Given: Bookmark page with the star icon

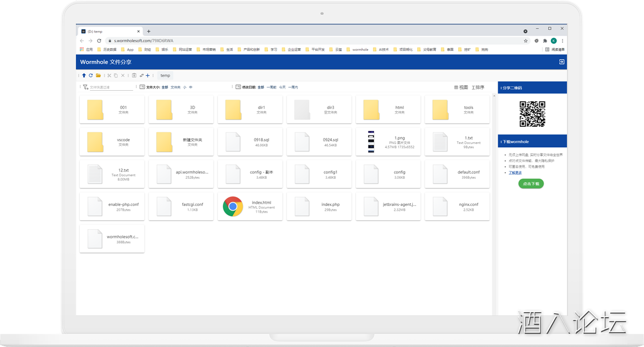Looking at the screenshot, I should (x=526, y=41).
